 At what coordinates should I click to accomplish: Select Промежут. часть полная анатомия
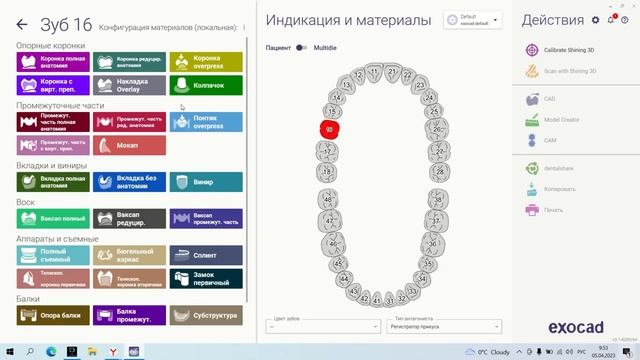click(53, 122)
